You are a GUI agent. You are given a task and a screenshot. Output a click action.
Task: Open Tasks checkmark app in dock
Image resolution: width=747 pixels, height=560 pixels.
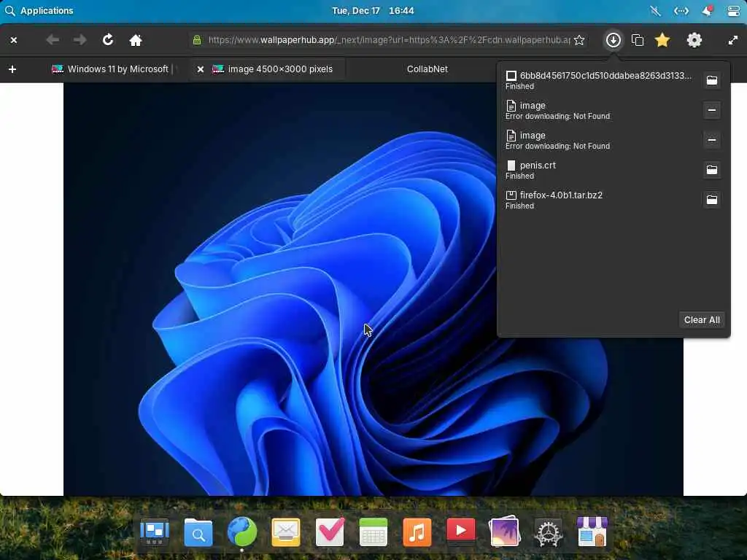330,532
